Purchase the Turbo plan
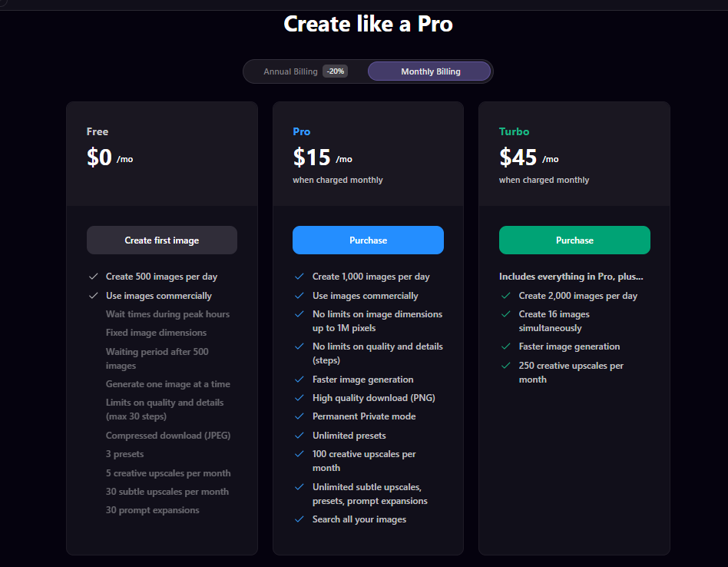The height and width of the screenshot is (567, 728). [x=574, y=240]
